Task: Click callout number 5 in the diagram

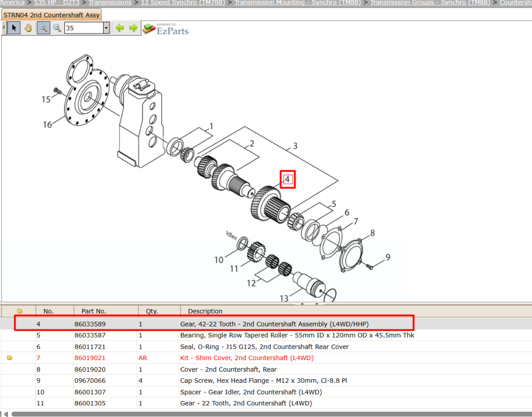Action: click(334, 204)
